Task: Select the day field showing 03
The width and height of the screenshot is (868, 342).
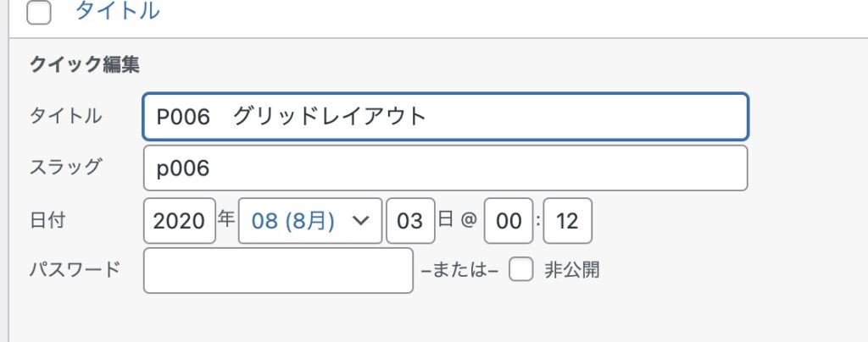Action: (410, 220)
